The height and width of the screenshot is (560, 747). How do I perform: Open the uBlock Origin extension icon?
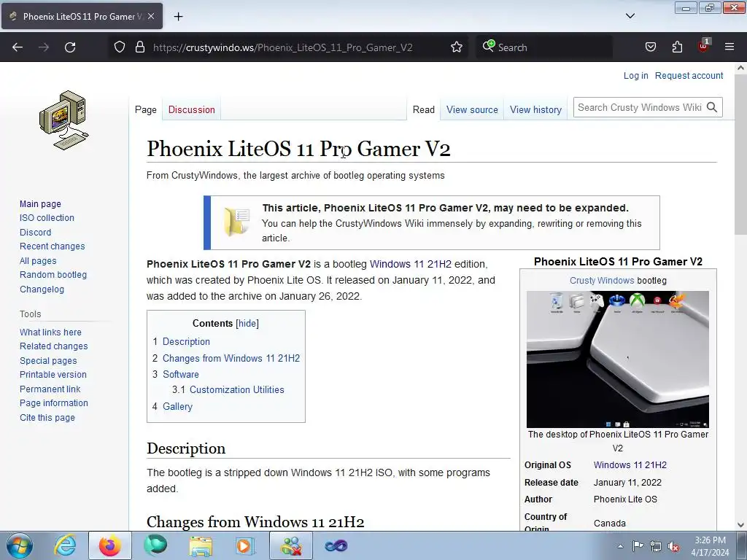pyautogui.click(x=703, y=46)
